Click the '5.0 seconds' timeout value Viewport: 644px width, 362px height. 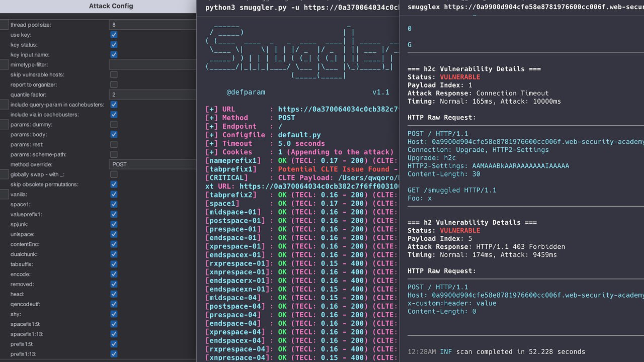pos(301,143)
